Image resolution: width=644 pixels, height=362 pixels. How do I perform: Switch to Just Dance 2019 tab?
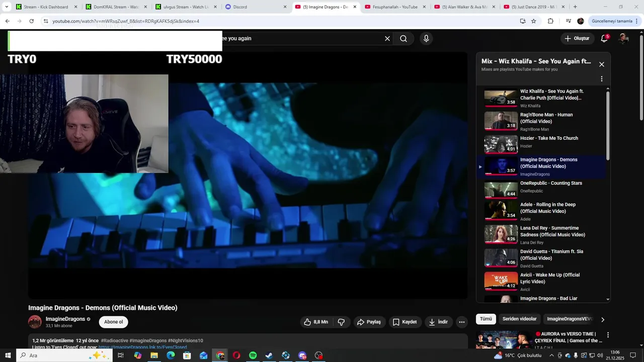pos(535,7)
